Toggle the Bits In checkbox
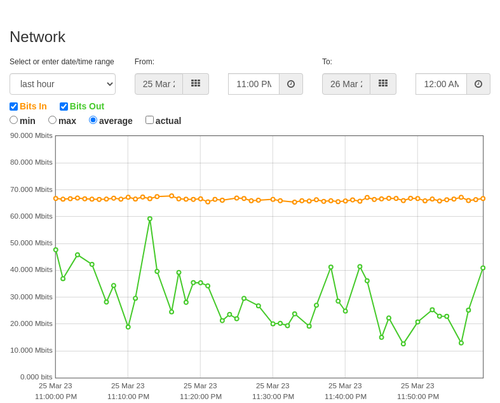 (x=14, y=106)
